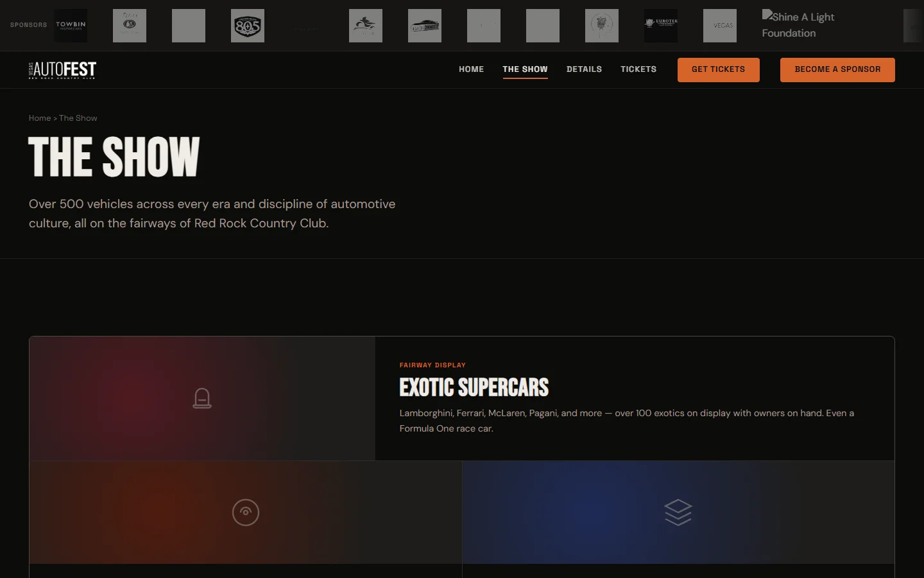Open the Tickets nav item
Viewport: 924px width, 578px height.
tap(638, 69)
